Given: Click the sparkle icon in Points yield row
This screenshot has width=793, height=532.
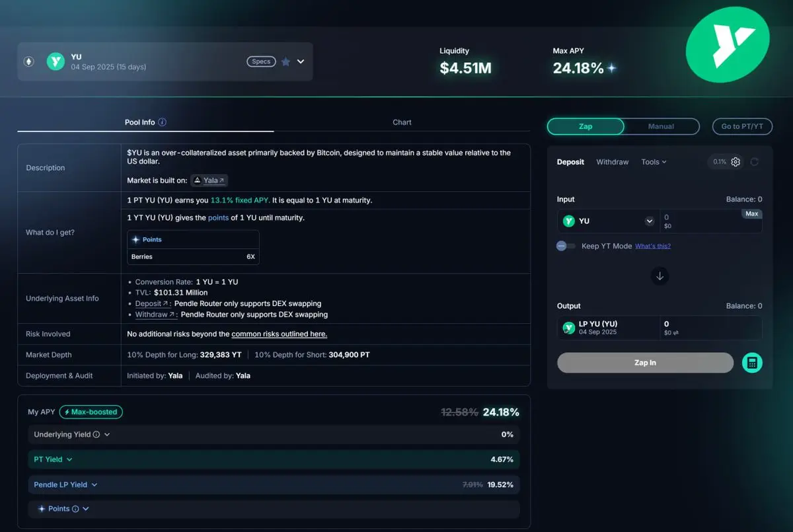Looking at the screenshot, I should [x=42, y=509].
